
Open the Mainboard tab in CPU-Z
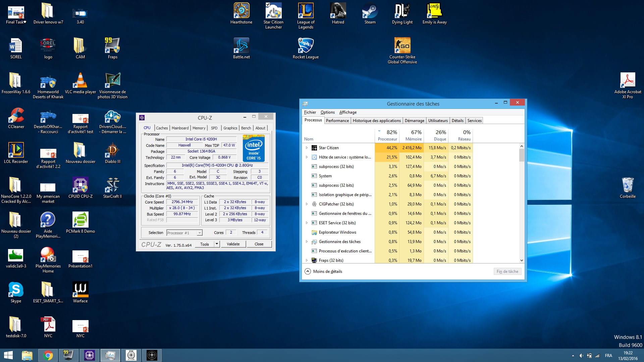click(180, 128)
